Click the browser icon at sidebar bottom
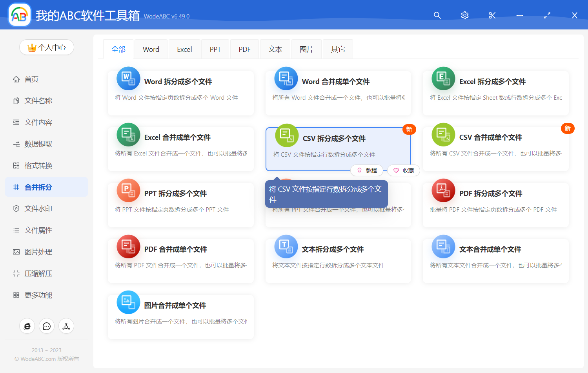588x373 pixels. click(x=27, y=326)
